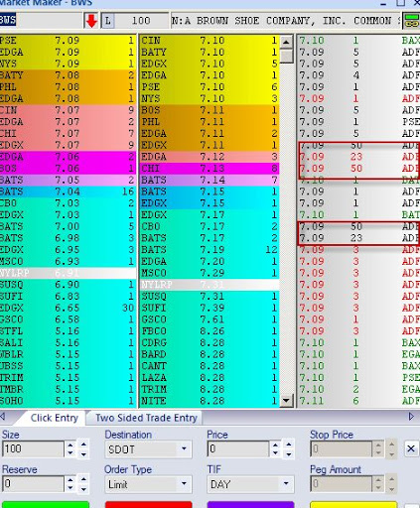Screen dimensions: 420x508
Task: Click the BWS symbol input field
Action: [41, 21]
